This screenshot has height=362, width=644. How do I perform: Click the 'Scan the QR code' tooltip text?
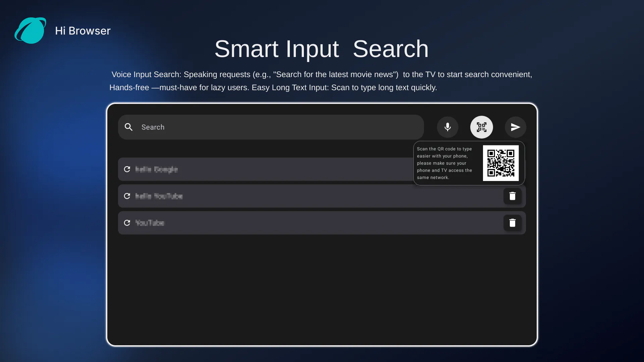pos(444,163)
